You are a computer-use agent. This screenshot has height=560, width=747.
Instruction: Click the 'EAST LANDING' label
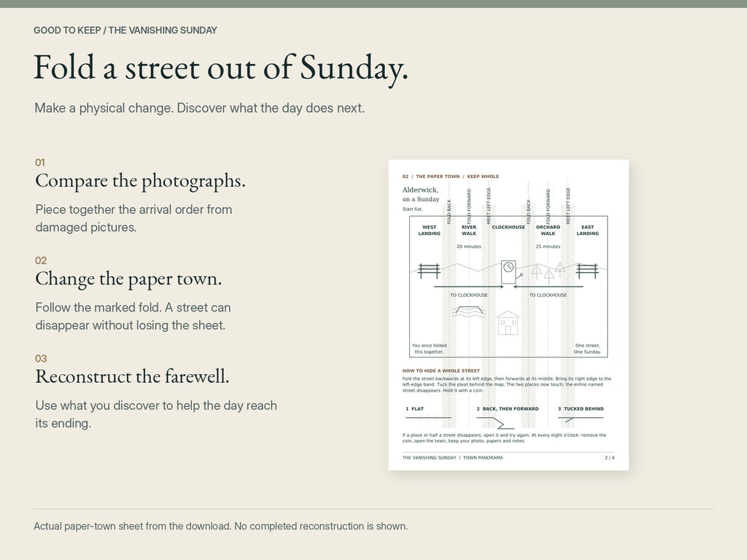tap(587, 230)
